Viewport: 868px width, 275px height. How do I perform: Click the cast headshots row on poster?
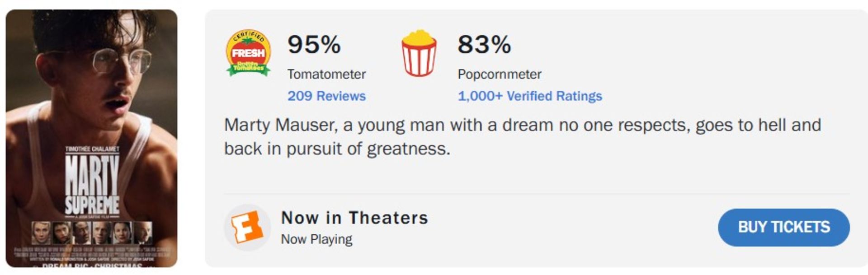(92, 233)
